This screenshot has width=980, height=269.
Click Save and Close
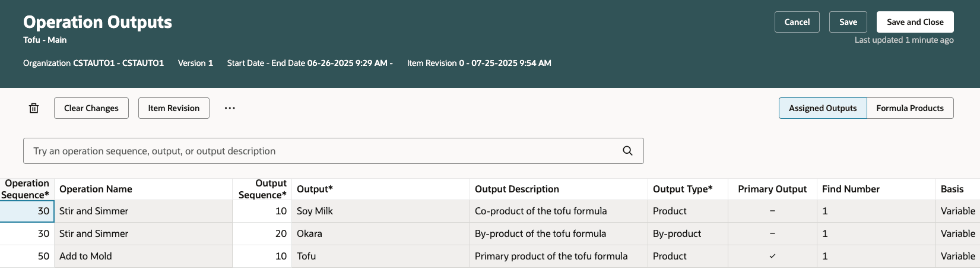pos(915,22)
